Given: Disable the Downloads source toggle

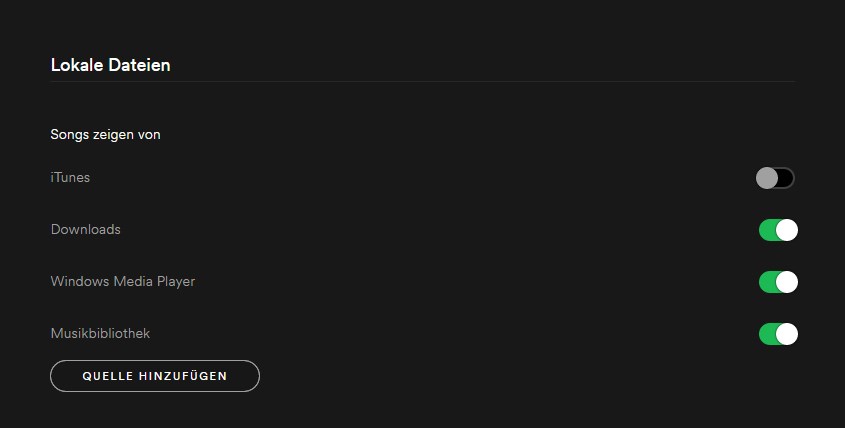Looking at the screenshot, I should [778, 230].
